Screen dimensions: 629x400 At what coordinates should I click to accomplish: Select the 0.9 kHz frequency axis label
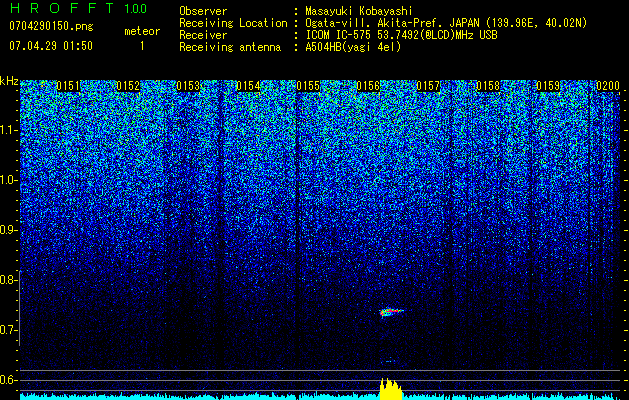(x=8, y=230)
